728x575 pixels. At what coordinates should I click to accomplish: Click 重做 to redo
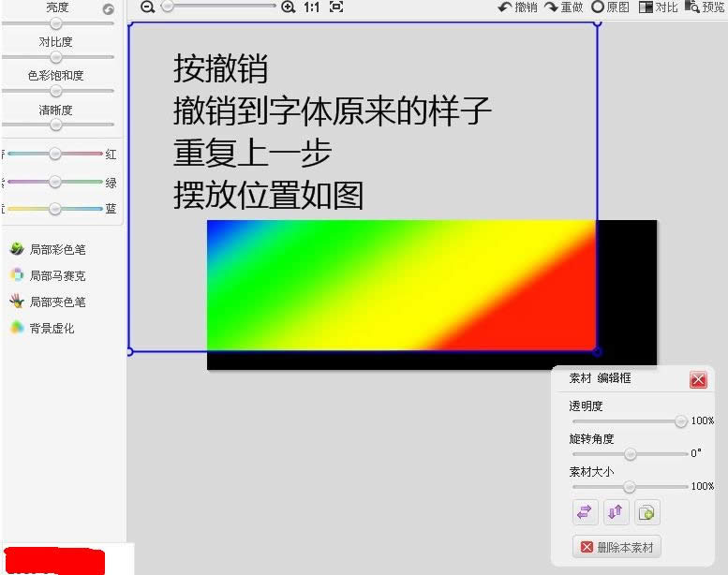[x=564, y=7]
